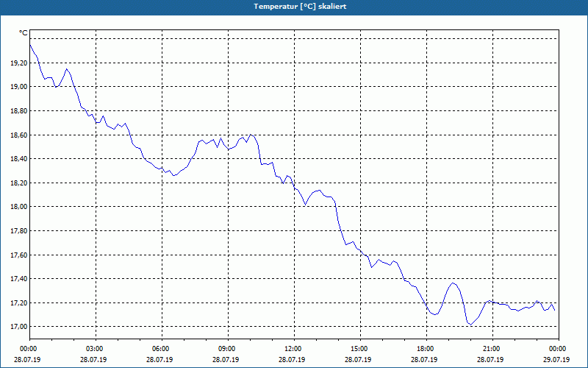
Task: Click the 19,20 y-axis value
Action: pos(19,63)
